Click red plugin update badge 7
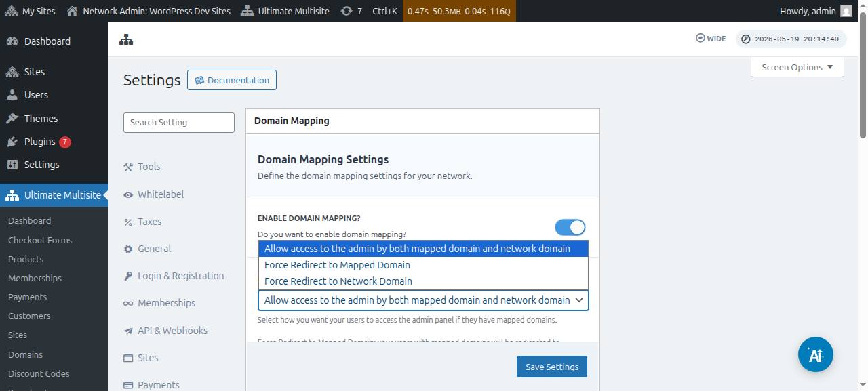 click(64, 142)
